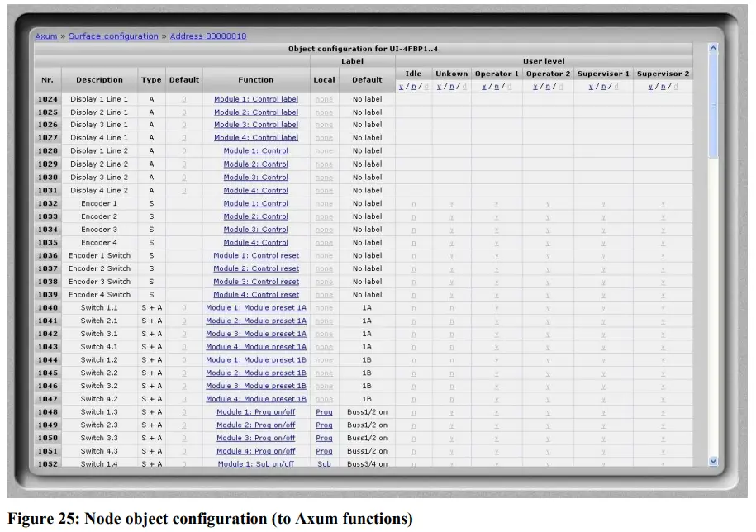Toggle the Idle setting for Encoder 1

[x=412, y=203]
